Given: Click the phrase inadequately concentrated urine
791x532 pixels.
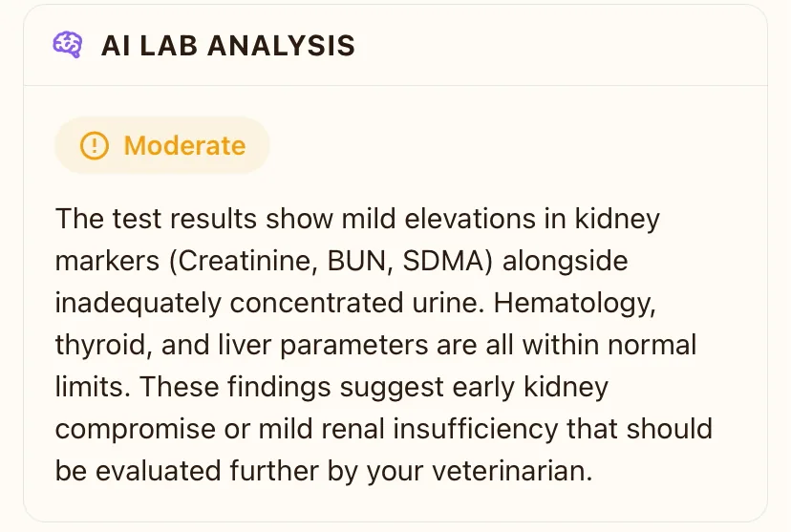Looking at the screenshot, I should click(x=269, y=304).
